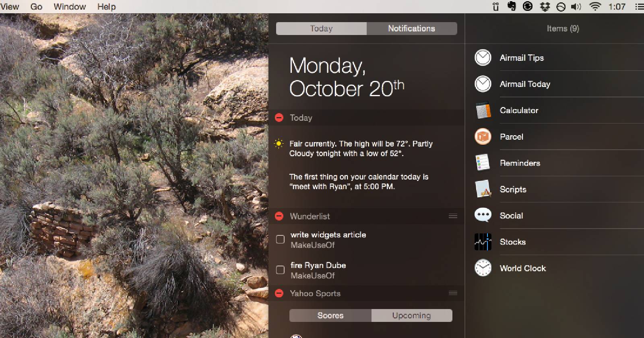This screenshot has width=644, height=338.
Task: Click the Parcel box icon
Action: click(483, 136)
